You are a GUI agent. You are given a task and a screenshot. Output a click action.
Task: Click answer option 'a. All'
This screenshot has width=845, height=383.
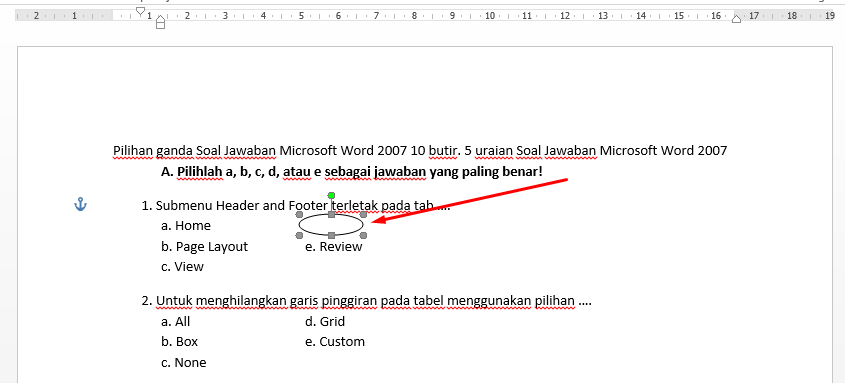(x=175, y=322)
